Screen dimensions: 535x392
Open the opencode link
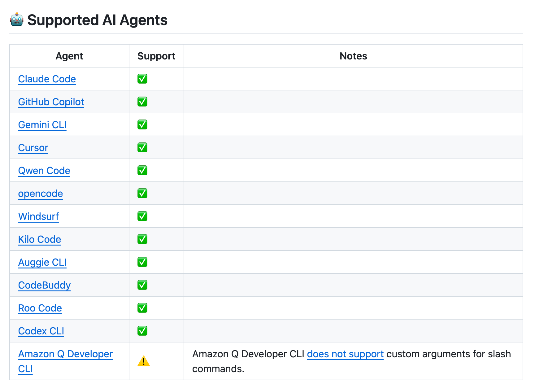pos(41,194)
